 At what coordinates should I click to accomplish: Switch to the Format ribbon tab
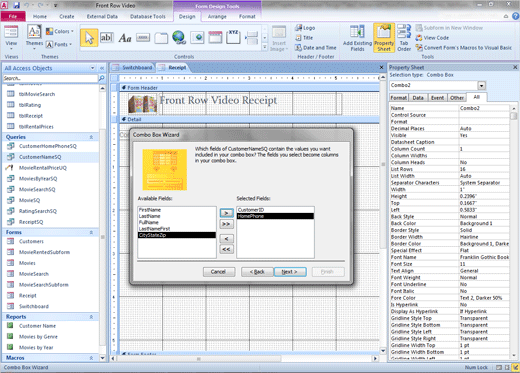pyautogui.click(x=247, y=16)
